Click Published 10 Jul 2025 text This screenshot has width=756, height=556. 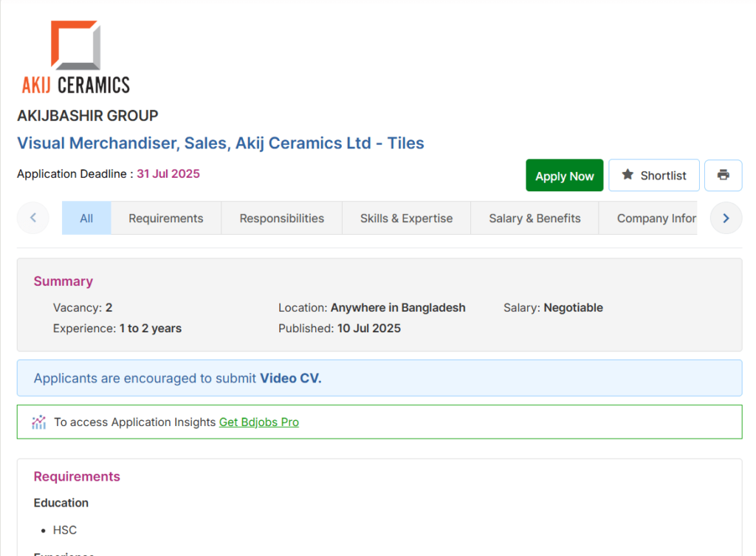pos(340,329)
